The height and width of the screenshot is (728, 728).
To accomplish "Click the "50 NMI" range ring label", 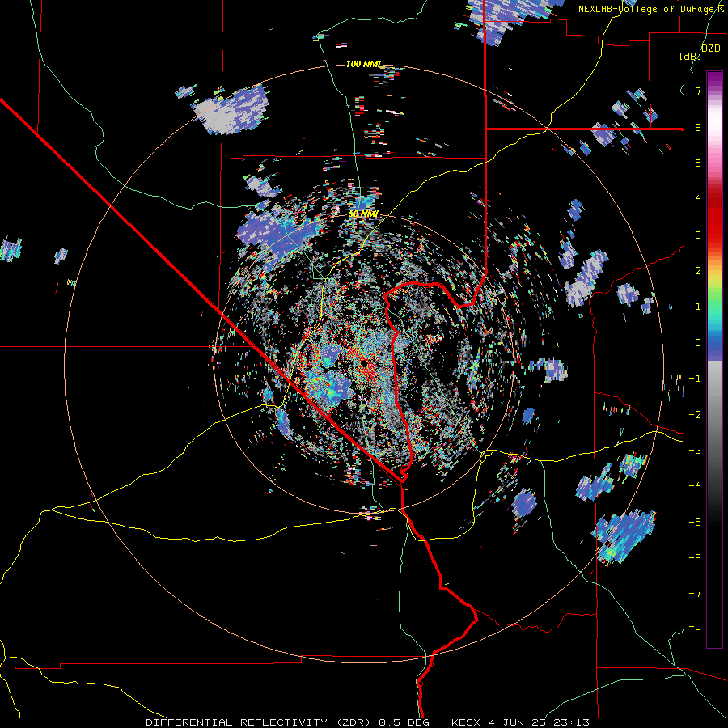I will tap(363, 214).
